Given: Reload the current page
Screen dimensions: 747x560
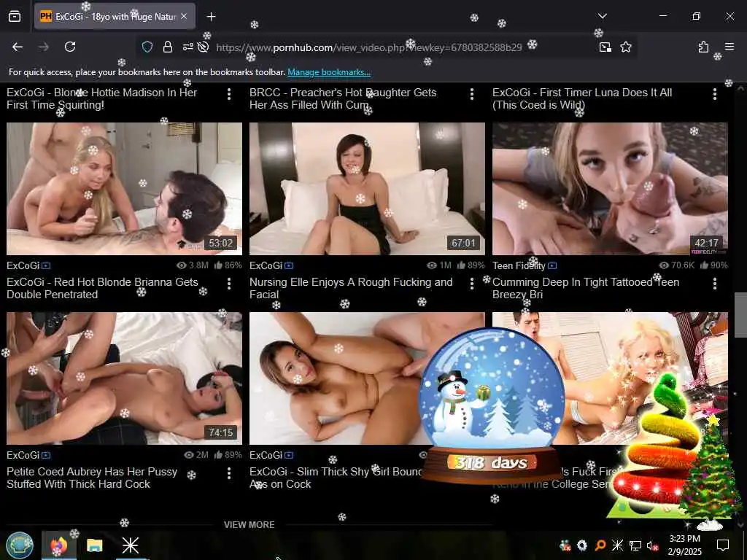Looking at the screenshot, I should coord(70,47).
